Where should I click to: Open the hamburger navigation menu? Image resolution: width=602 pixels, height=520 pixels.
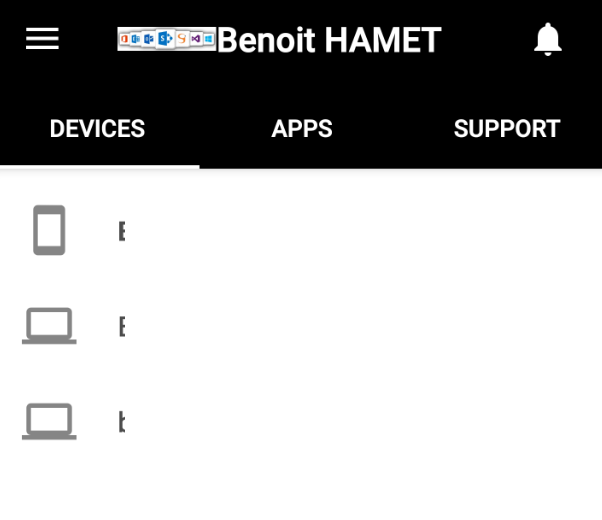point(42,39)
